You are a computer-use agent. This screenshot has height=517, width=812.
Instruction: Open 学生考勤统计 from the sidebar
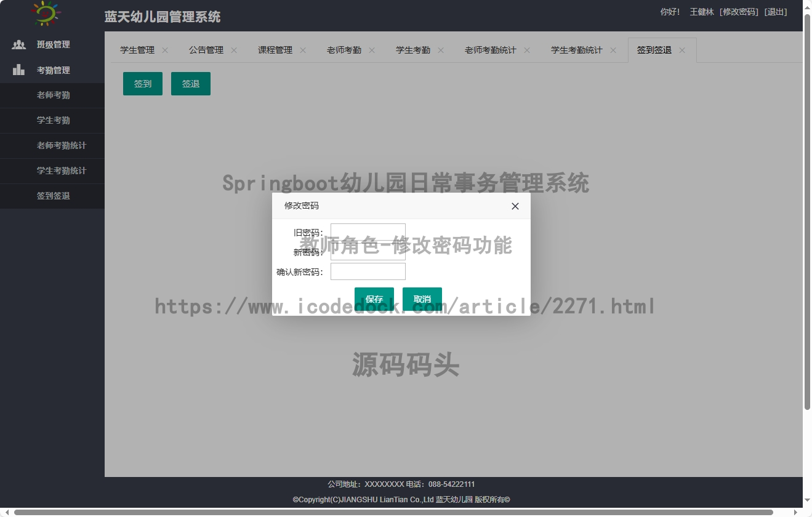[52, 171]
